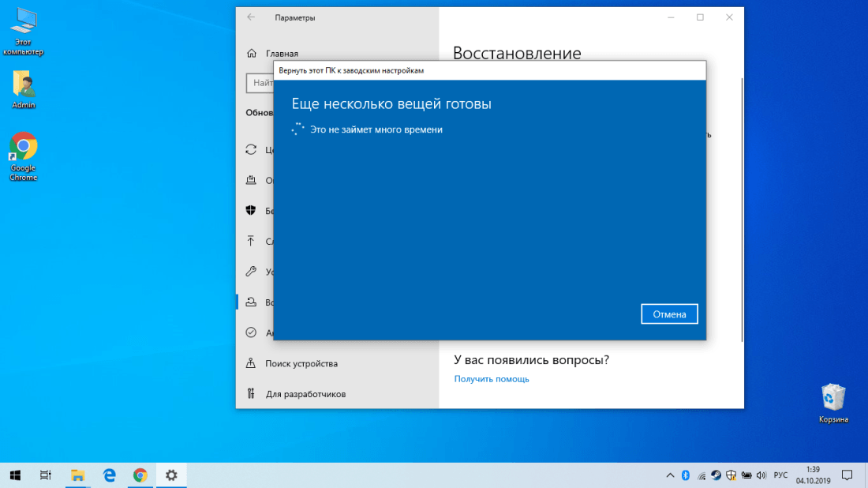The width and height of the screenshot is (868, 488).
Task: Click the Settings window scrollbar
Action: click(x=742, y=209)
